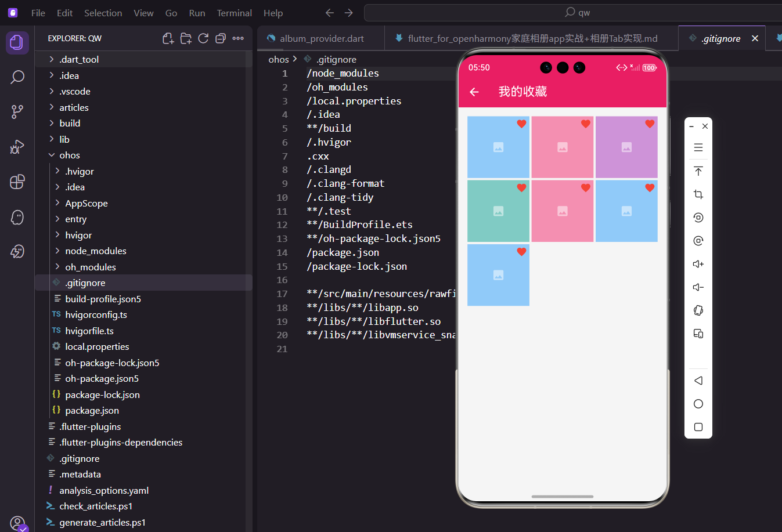782x532 pixels.
Task: Go back with the navigation arrow
Action: tap(330, 13)
